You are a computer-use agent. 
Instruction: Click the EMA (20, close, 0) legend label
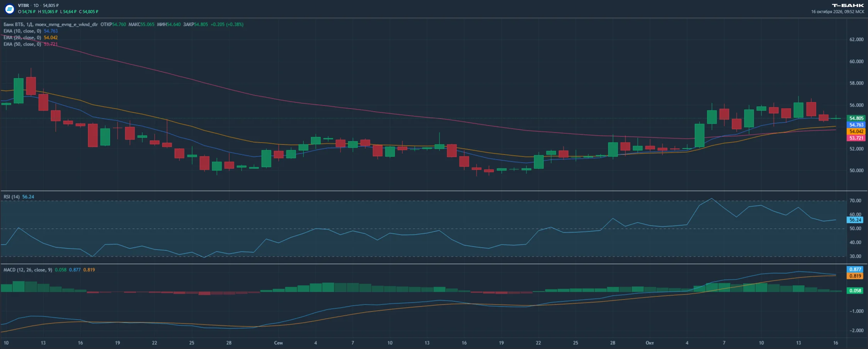pos(22,37)
